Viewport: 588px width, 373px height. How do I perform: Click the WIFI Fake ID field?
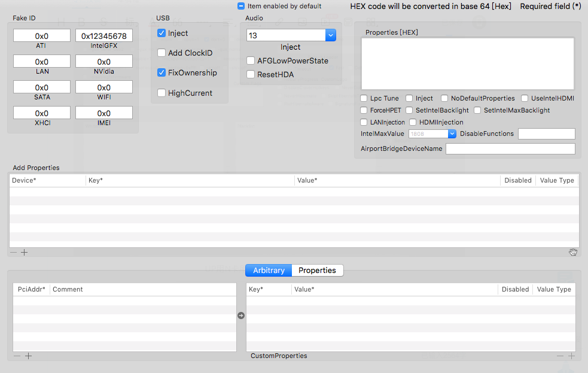104,87
